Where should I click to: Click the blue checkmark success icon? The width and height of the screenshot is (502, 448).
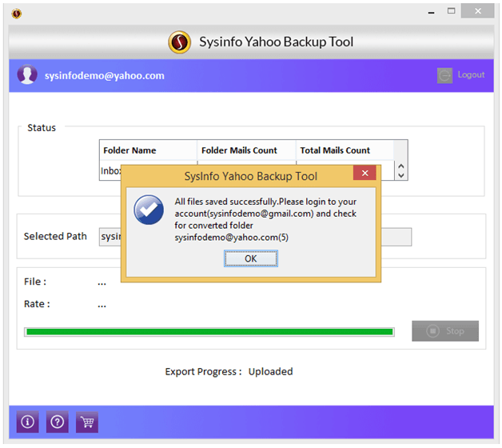[x=149, y=210]
